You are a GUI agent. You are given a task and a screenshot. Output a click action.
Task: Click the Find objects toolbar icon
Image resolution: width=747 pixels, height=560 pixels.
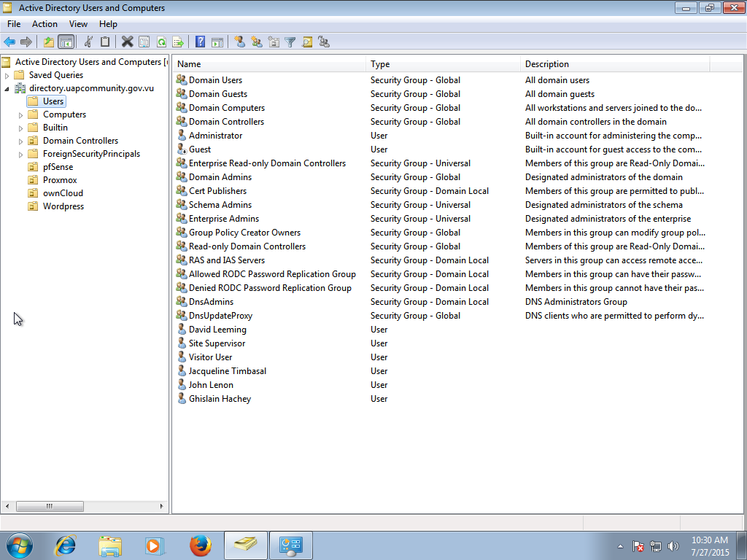(307, 42)
